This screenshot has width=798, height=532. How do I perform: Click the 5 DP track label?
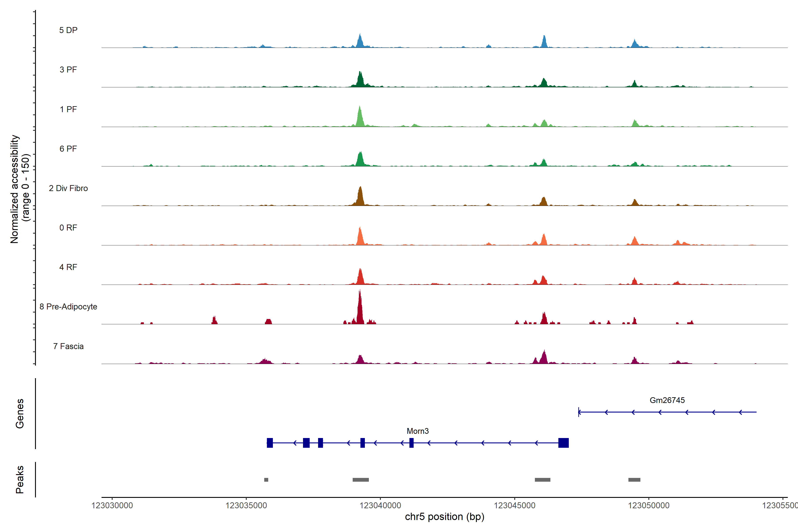[68, 30]
